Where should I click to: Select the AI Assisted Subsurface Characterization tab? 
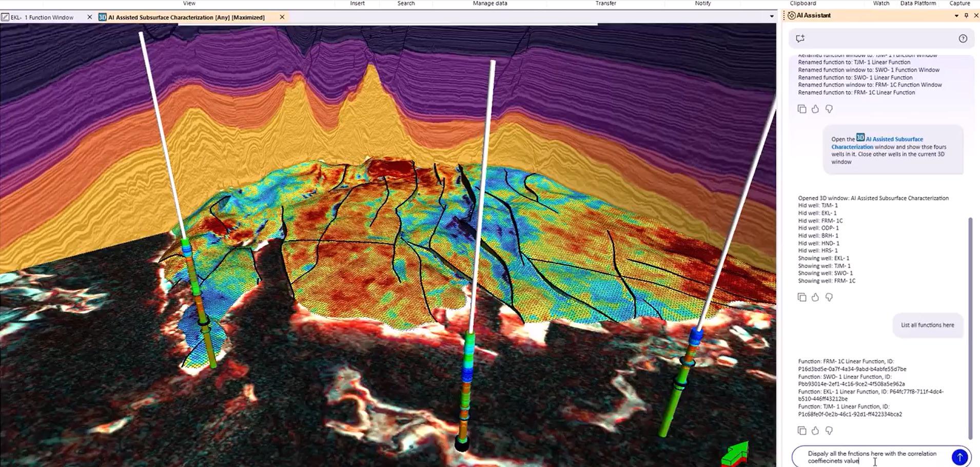(x=186, y=17)
